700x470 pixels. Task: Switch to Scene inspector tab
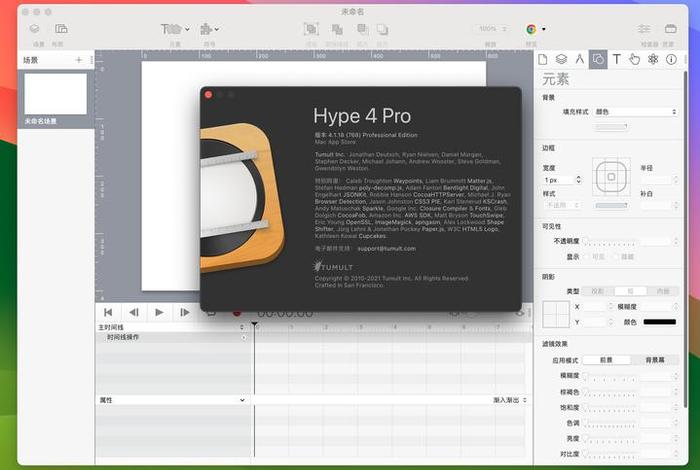click(x=561, y=59)
